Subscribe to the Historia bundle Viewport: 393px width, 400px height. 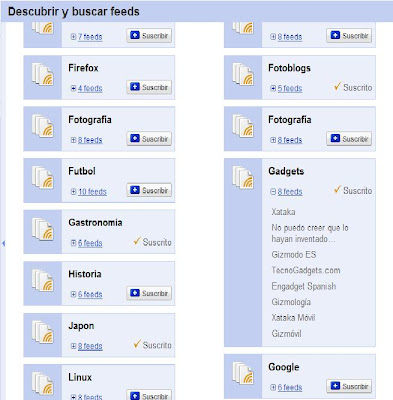tap(149, 293)
